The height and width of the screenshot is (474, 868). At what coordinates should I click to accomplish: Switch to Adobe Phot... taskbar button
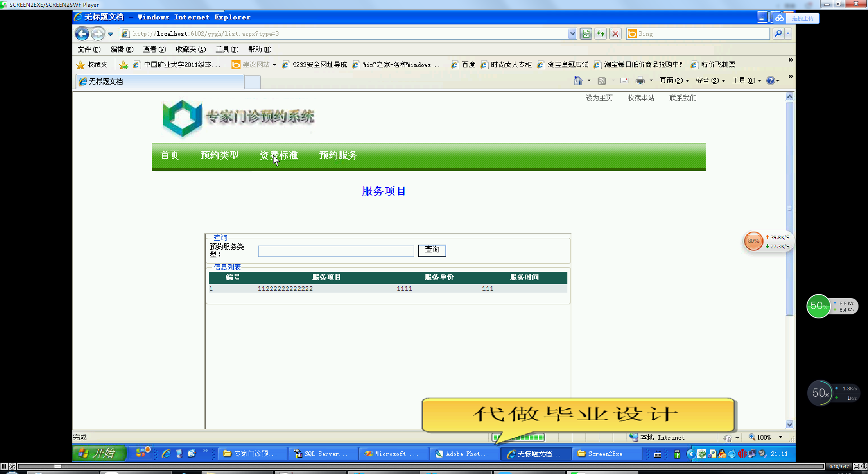[464, 454]
